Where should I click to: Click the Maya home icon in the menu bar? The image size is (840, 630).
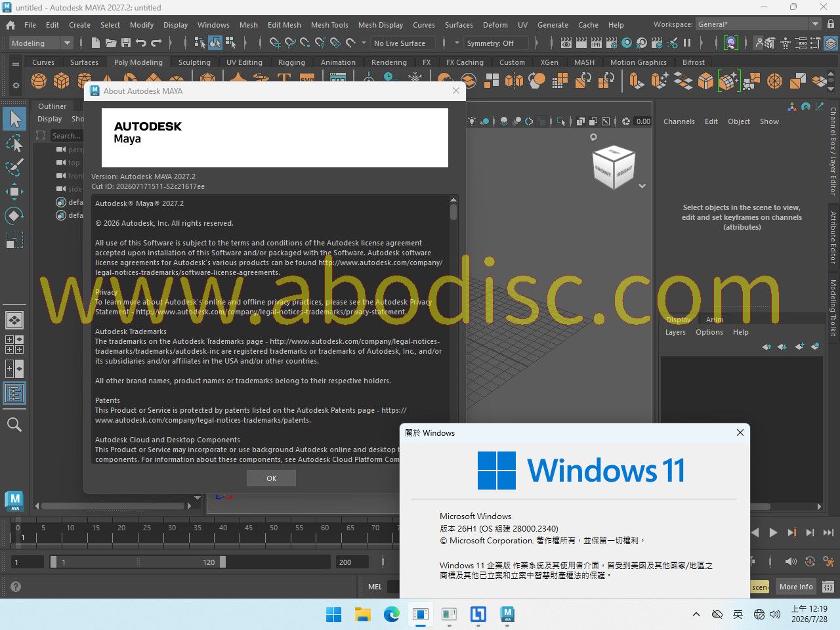coord(10,25)
